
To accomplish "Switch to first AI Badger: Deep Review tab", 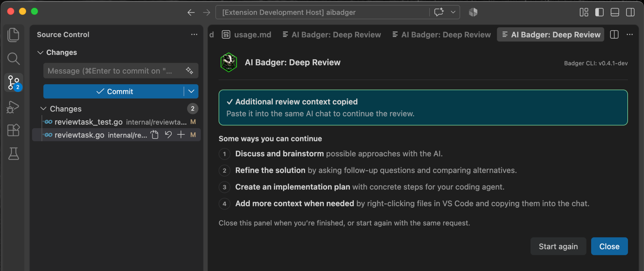I will (x=332, y=35).
